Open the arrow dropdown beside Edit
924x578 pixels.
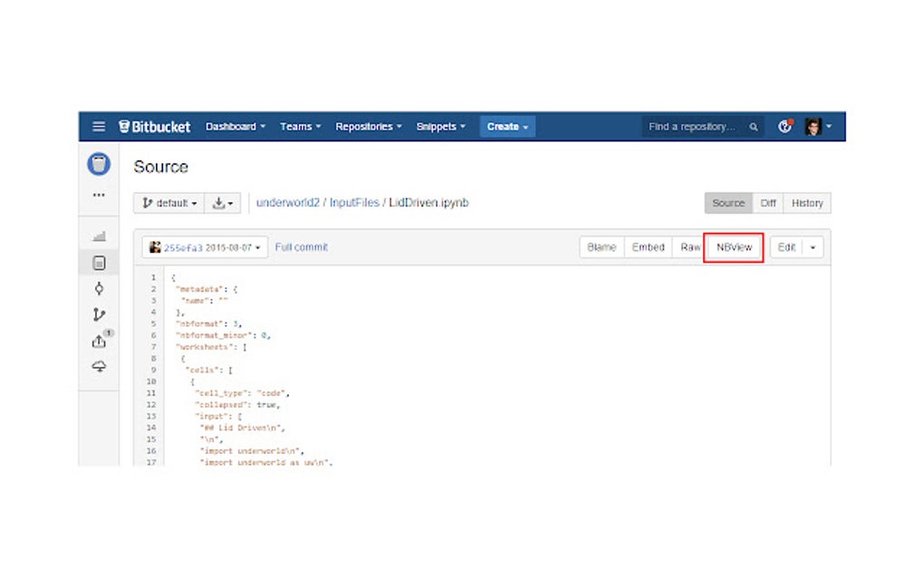click(813, 246)
